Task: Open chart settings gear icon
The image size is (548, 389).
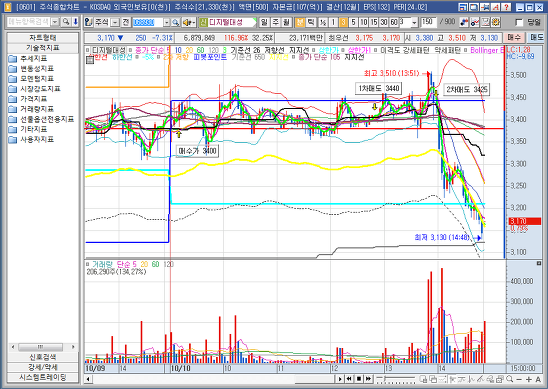Action: point(495,22)
